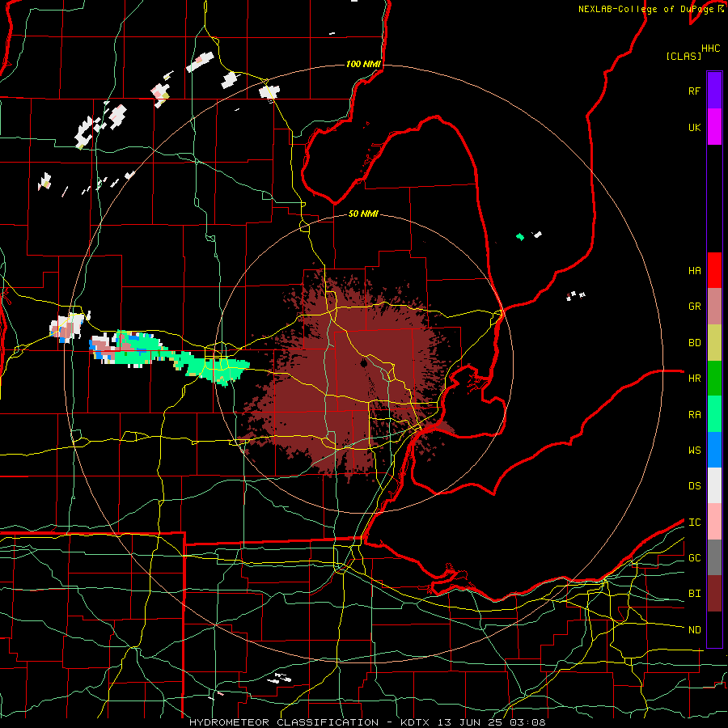Click the BD legend label

694,343
